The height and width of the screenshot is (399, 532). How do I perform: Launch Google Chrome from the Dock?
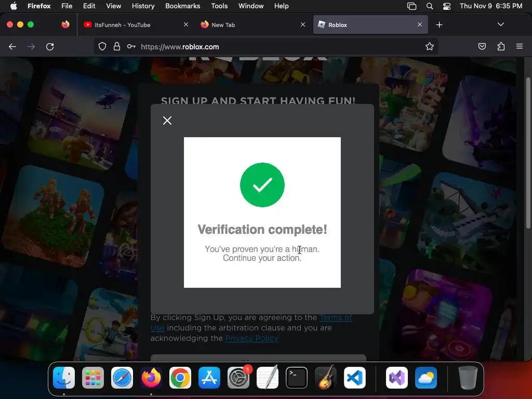[180, 378]
